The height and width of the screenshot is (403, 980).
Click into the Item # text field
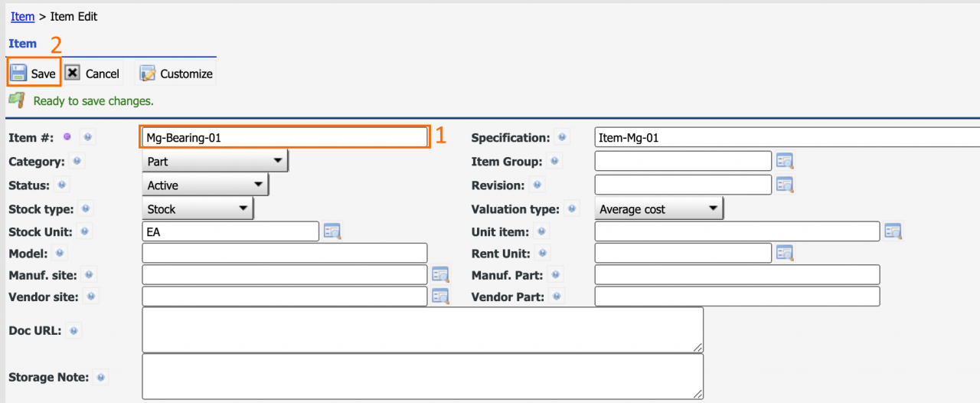284,138
